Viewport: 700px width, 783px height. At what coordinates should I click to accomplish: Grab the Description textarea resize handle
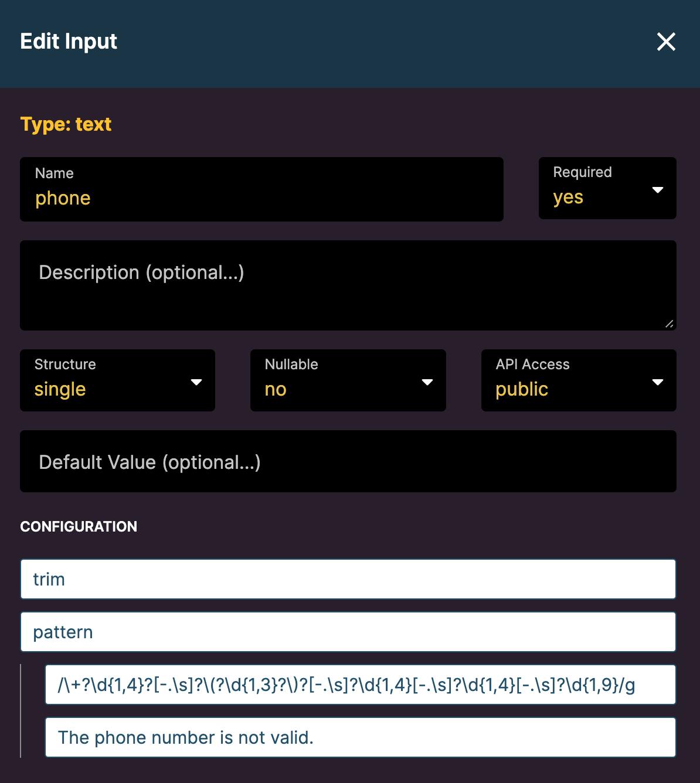(670, 324)
